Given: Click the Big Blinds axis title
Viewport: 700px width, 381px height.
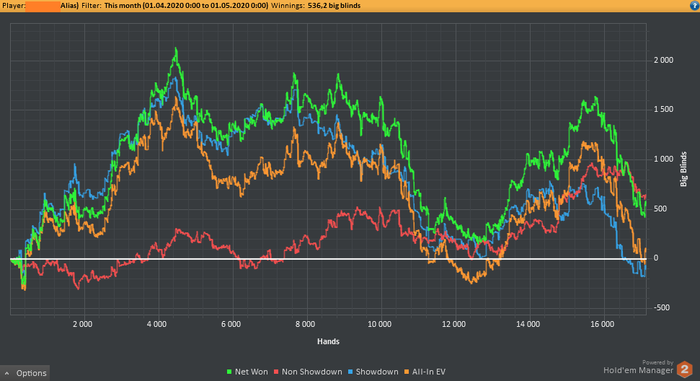Looking at the screenshot, I should 683,169.
